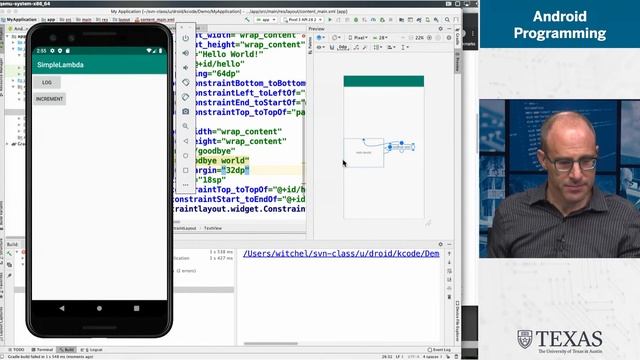Open the Gradle side tab

458,37
